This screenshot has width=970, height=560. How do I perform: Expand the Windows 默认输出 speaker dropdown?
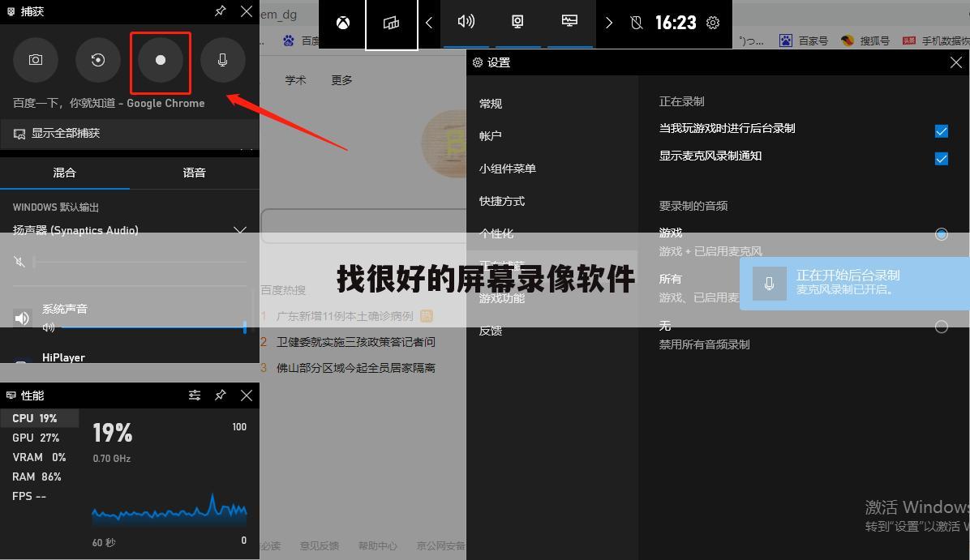[240, 230]
